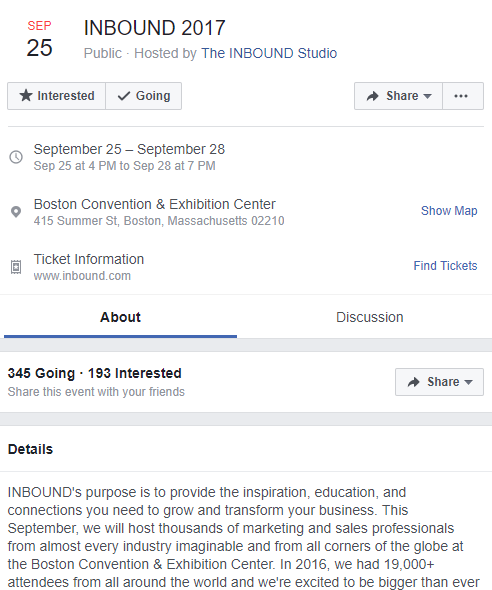View the 345 Going 193 Interested list
The width and height of the screenshot is (492, 590).
tap(94, 373)
